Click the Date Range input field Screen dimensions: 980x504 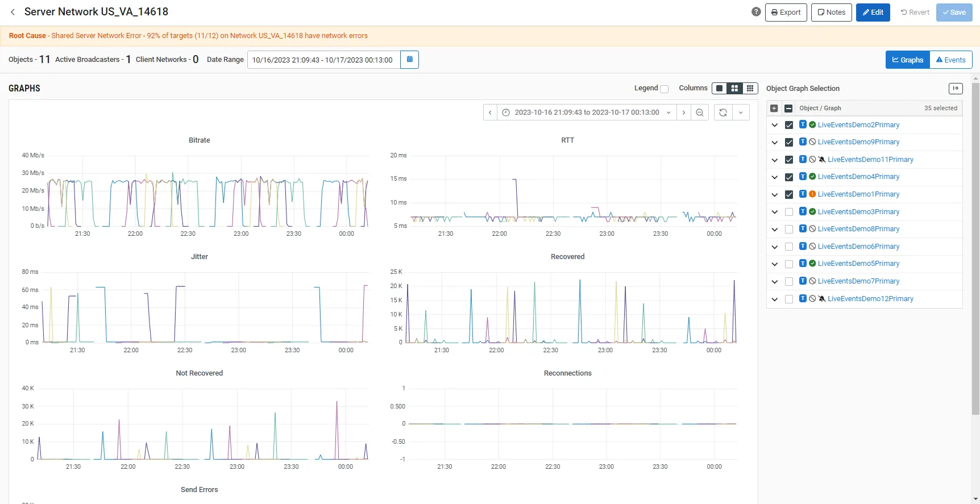pos(323,60)
